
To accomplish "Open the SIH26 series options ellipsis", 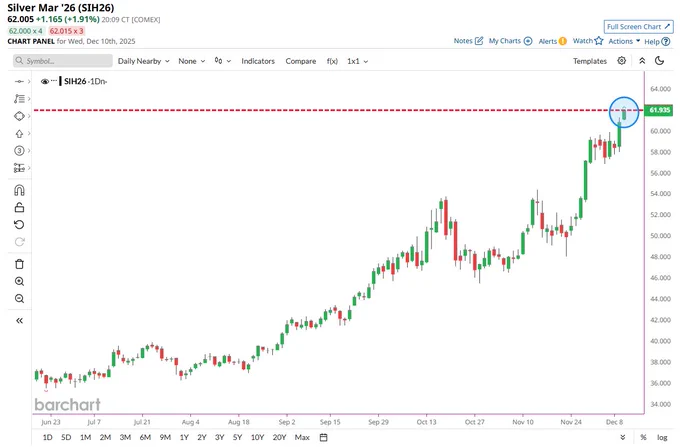I will 54,81.
